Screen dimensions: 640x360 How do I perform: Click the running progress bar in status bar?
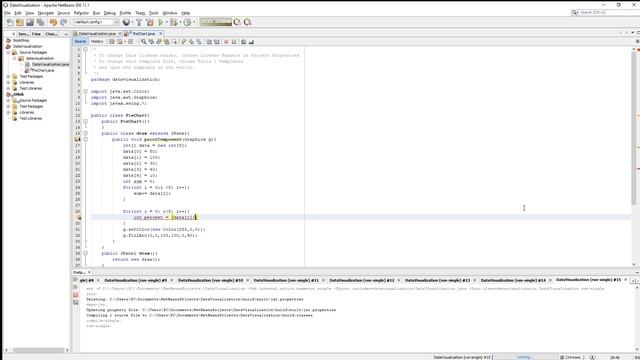(524, 357)
